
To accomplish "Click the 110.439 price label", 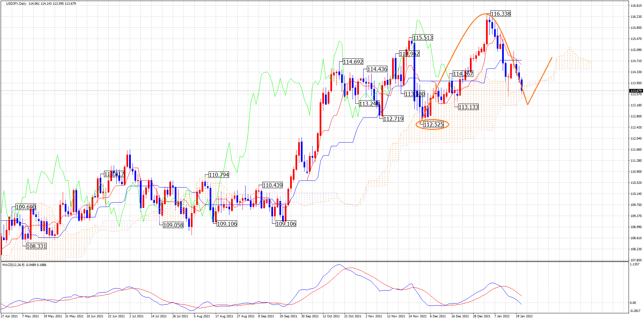I will click(x=272, y=185).
